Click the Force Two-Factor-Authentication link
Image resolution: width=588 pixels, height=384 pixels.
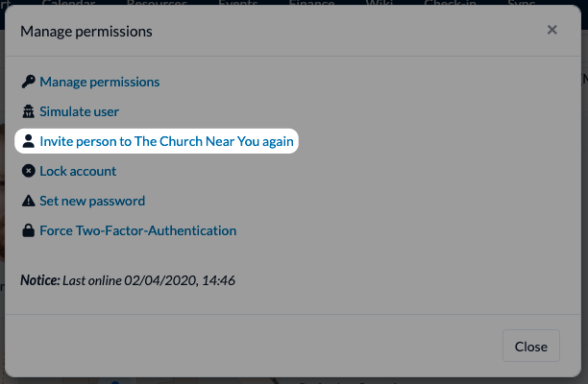tap(137, 230)
